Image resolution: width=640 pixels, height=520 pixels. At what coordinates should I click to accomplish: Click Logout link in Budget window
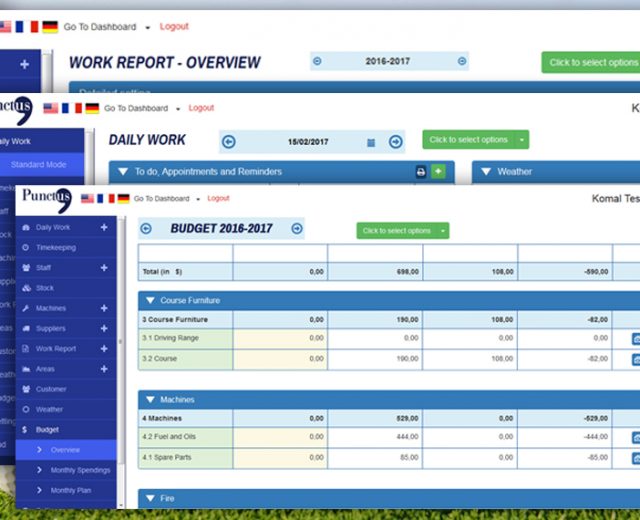pos(219,199)
